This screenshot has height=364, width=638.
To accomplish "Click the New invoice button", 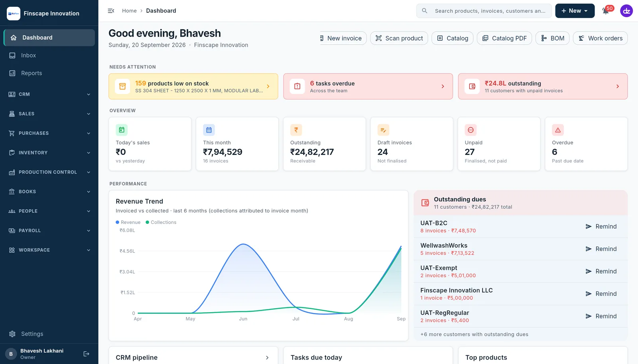I will pos(343,38).
